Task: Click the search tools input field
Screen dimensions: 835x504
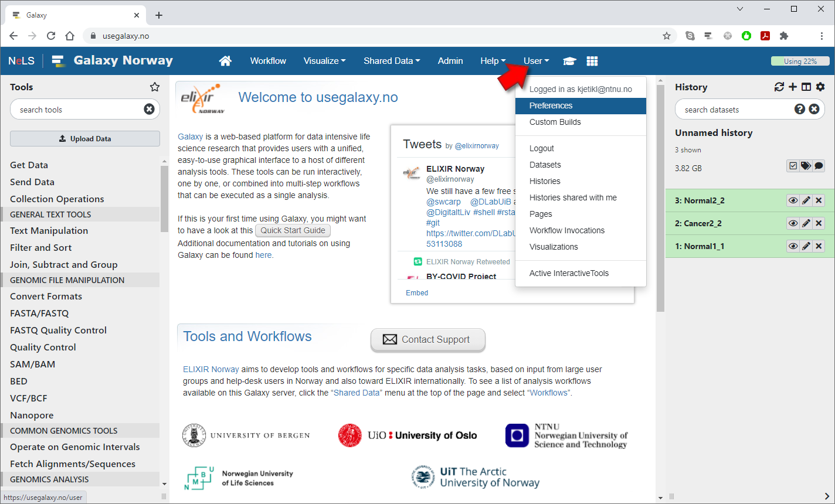Action: [x=76, y=110]
